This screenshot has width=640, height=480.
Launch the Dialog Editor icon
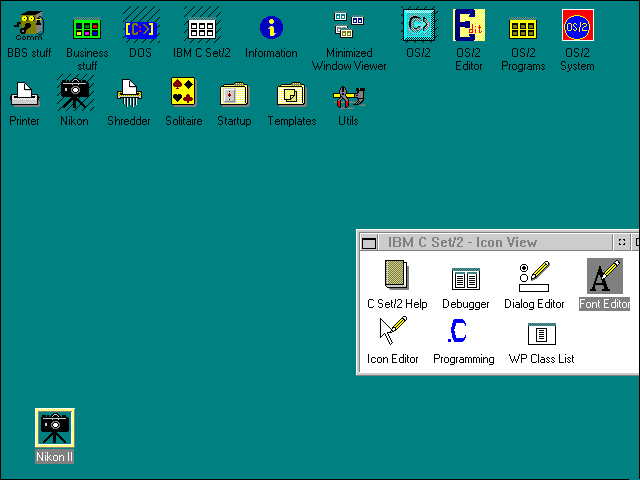coord(534,276)
